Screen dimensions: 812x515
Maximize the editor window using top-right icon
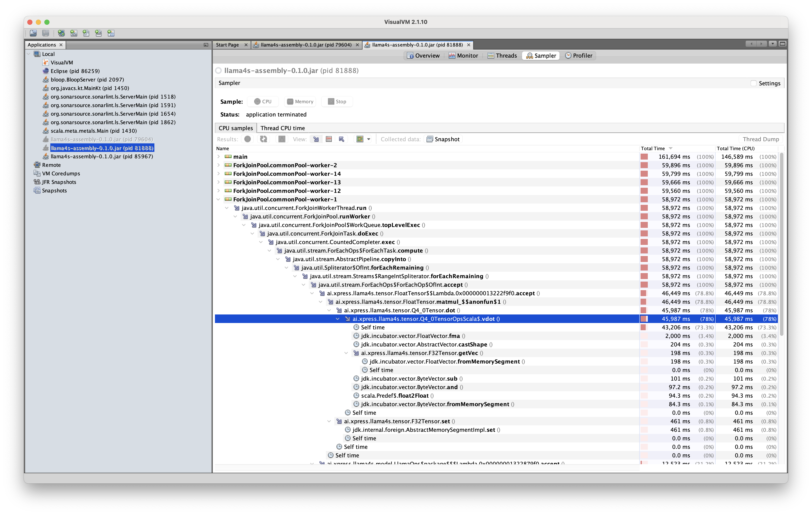(783, 44)
